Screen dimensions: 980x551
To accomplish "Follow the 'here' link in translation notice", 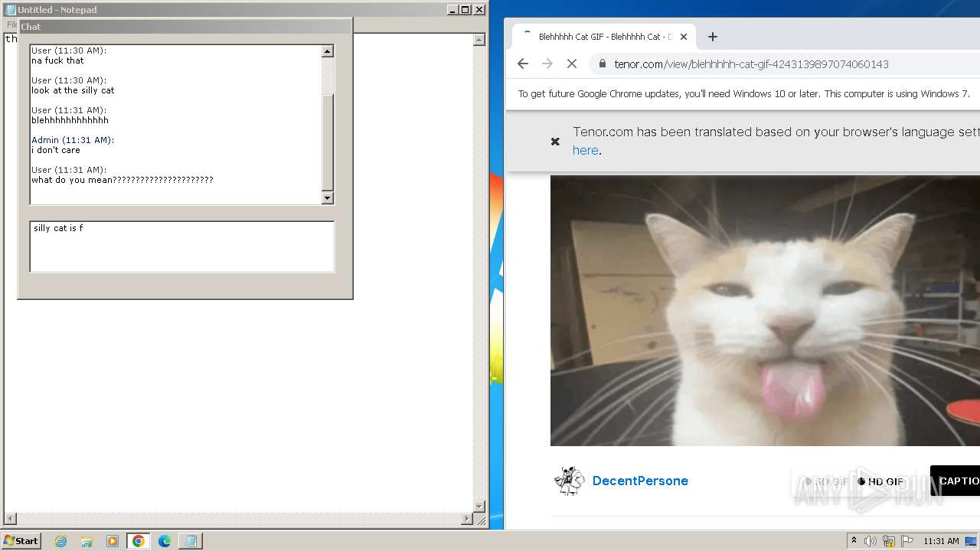I will [x=585, y=151].
